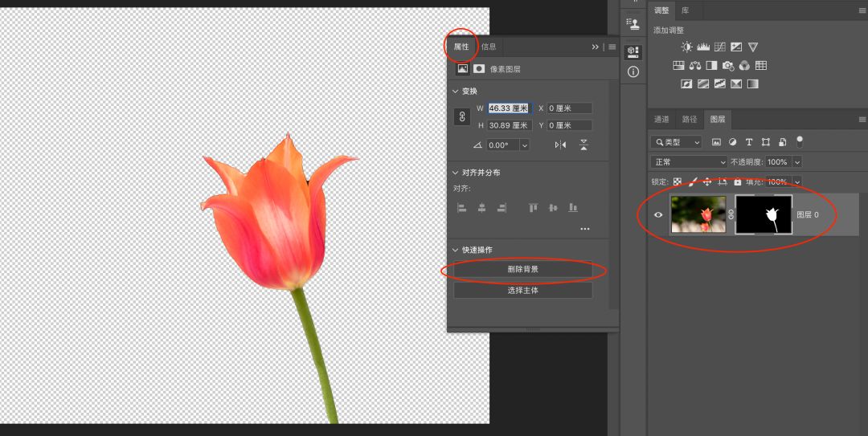Filter layers by smart objects
Viewport: 868px width, 436px height.
[782, 142]
